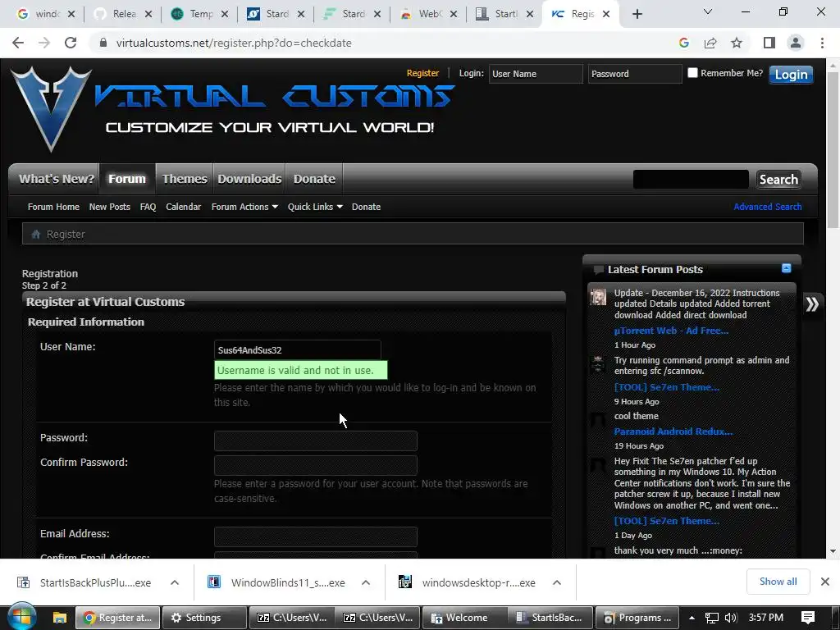This screenshot has width=840, height=630.
Task: Reload the current page
Action: click(x=71, y=43)
